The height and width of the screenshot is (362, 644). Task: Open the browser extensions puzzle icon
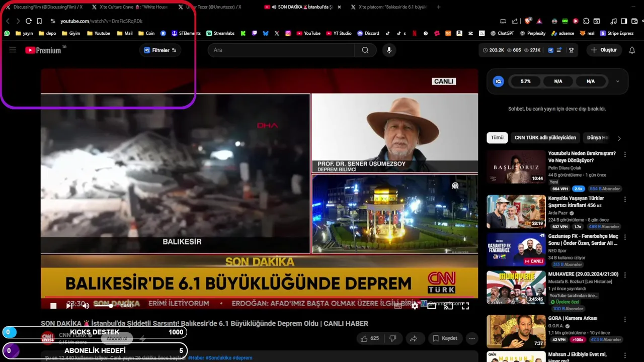point(586,21)
